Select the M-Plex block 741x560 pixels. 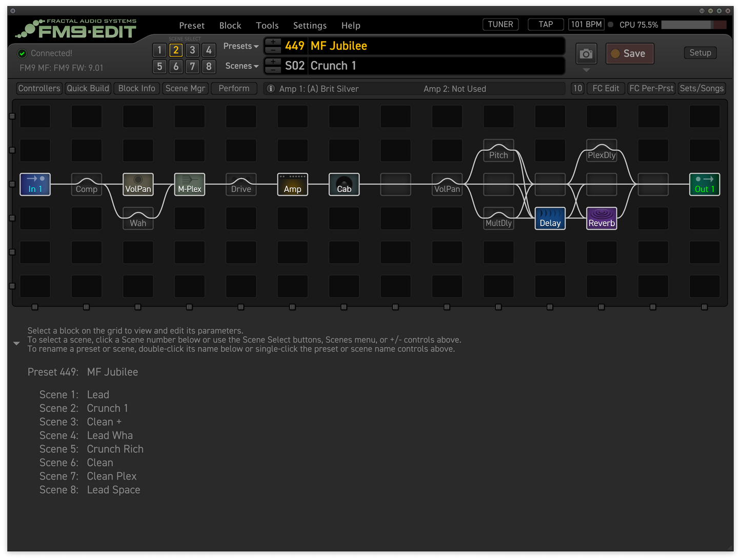click(x=189, y=185)
